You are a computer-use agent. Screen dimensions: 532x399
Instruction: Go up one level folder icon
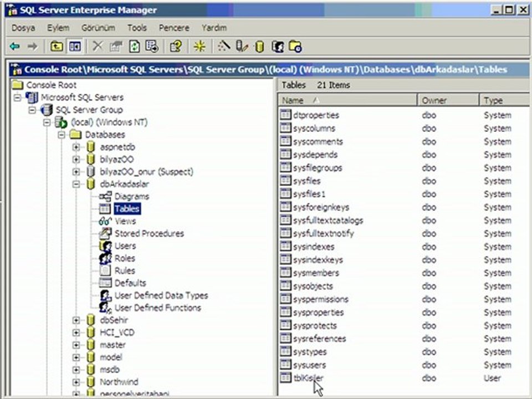(x=57, y=47)
